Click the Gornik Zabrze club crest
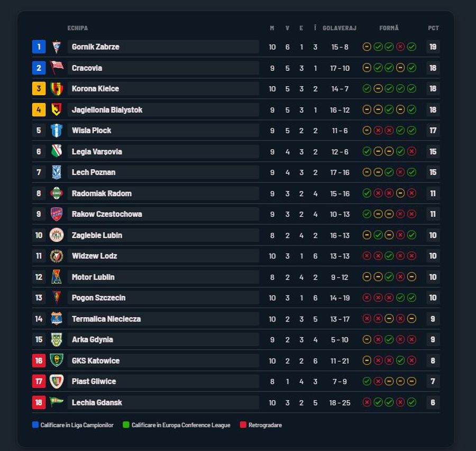The width and height of the screenshot is (476, 451). (x=57, y=47)
